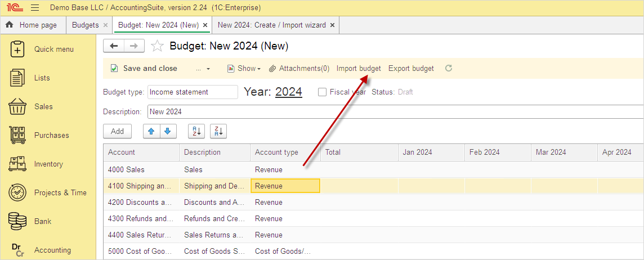Click the home icon on Home page tab
This screenshot has height=260, width=644.
click(x=10, y=25)
